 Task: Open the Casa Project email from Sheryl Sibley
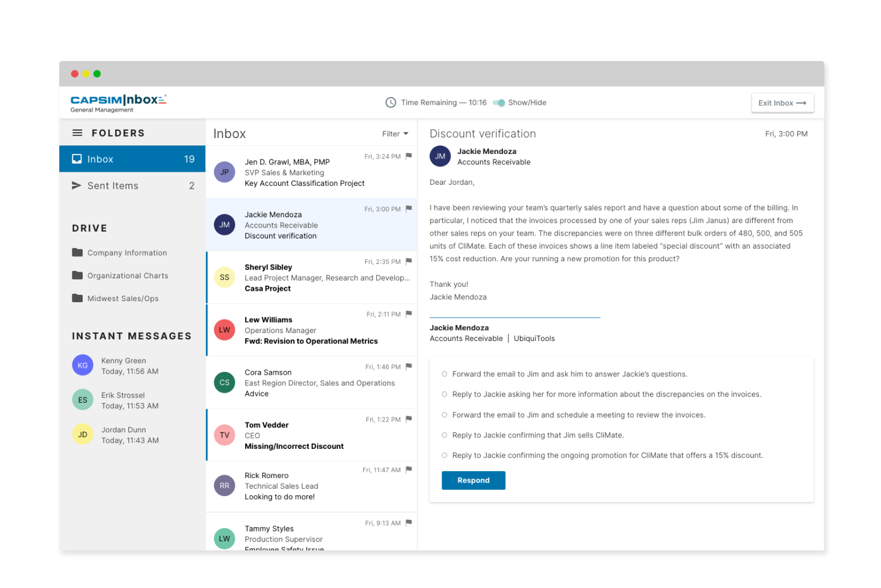point(312,277)
